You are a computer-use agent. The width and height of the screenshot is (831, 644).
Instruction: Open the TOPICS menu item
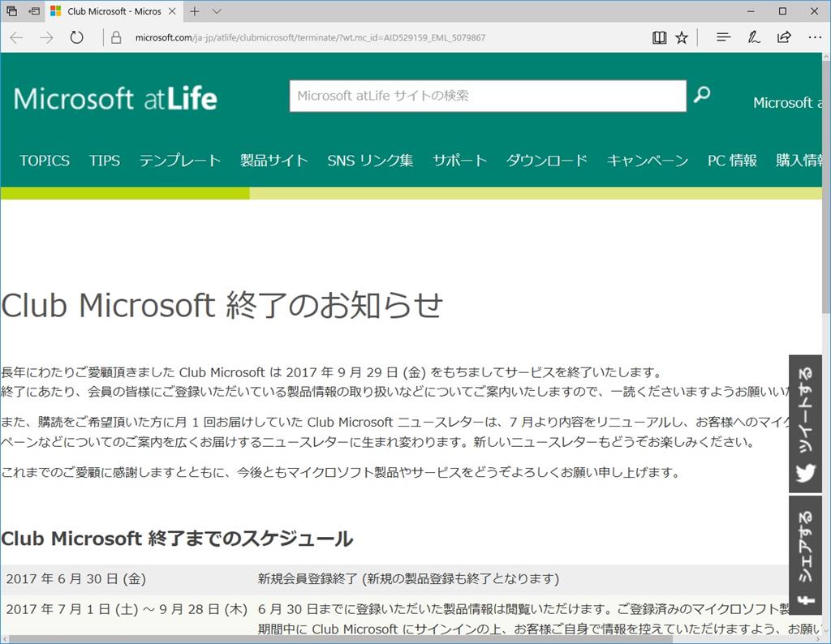coord(45,161)
